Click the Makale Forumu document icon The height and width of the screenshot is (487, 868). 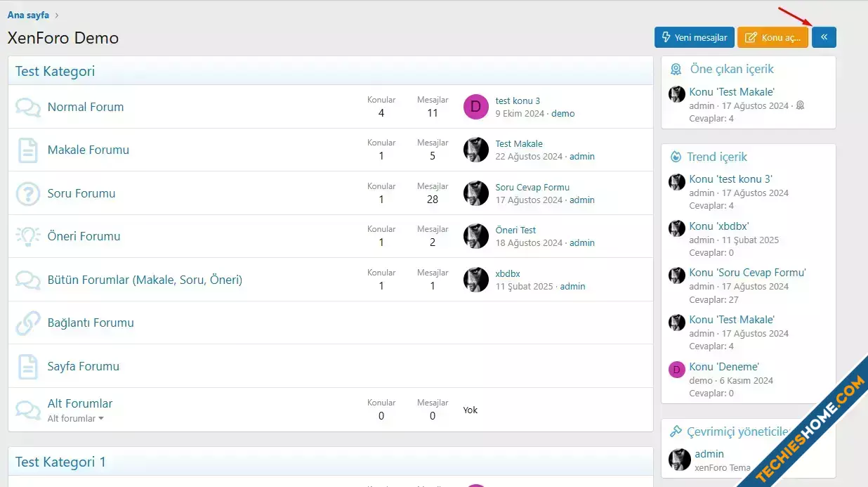point(27,150)
